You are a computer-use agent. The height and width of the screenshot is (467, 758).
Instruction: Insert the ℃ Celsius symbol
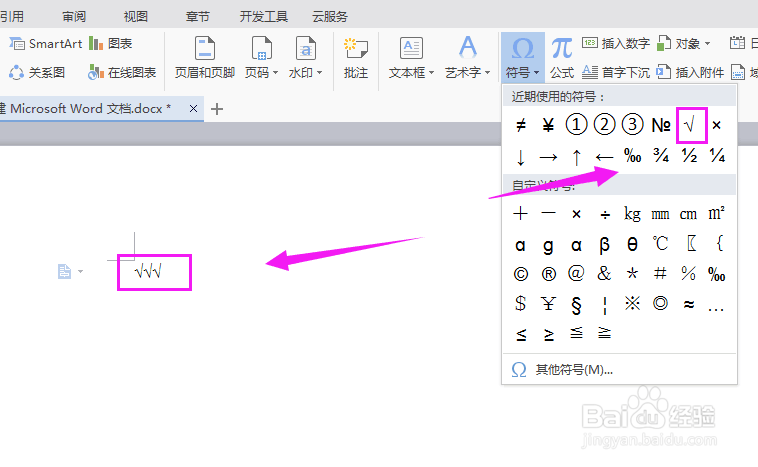660,244
